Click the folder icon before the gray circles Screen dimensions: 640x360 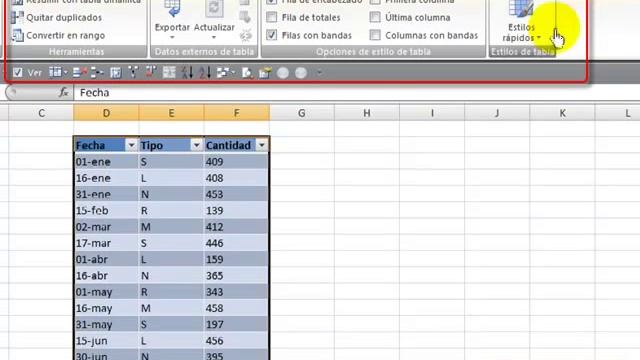tap(264, 73)
